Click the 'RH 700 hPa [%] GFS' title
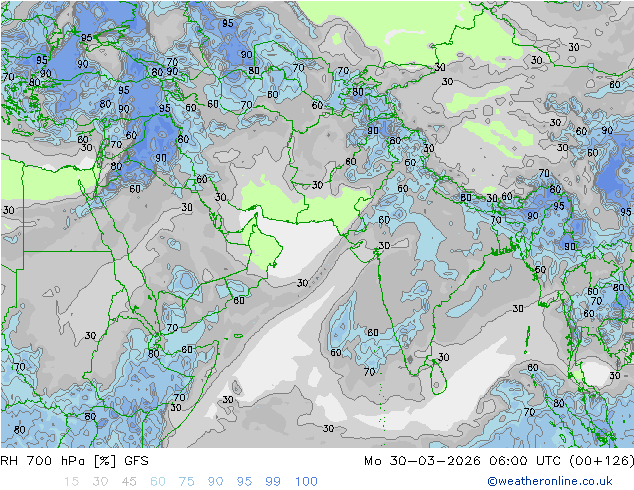 pos(74,461)
